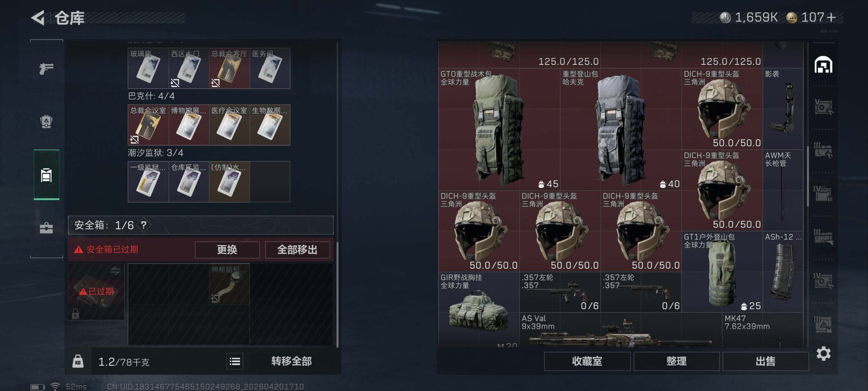The width and height of the screenshot is (868, 391).
Task: Open the 收藏室 tab
Action: click(x=587, y=361)
